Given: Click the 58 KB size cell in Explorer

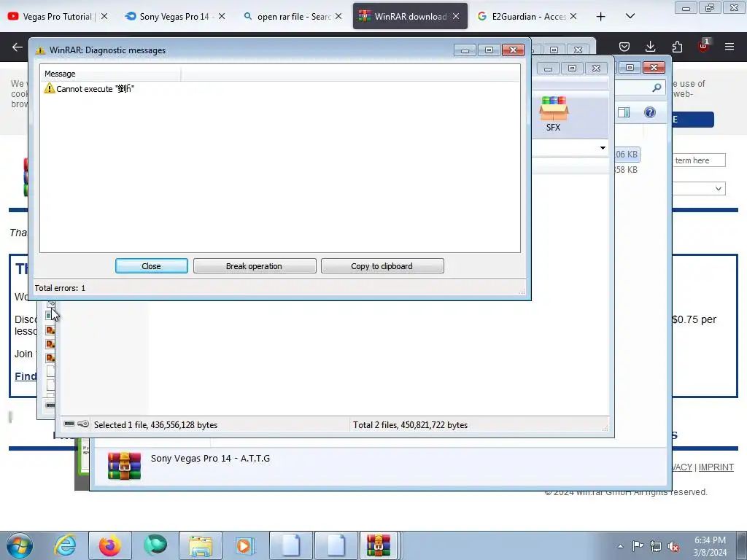Looking at the screenshot, I should [626, 169].
